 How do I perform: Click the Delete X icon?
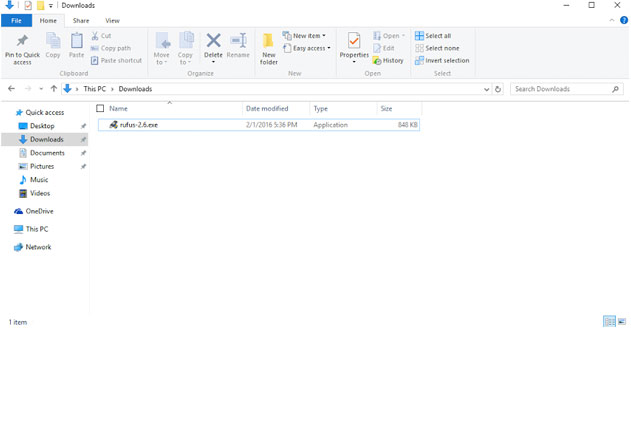click(x=213, y=40)
